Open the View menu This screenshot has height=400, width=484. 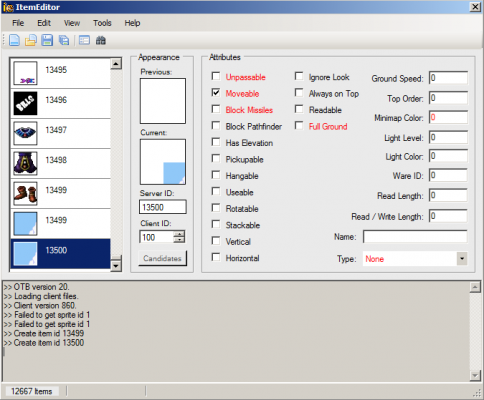click(x=72, y=23)
